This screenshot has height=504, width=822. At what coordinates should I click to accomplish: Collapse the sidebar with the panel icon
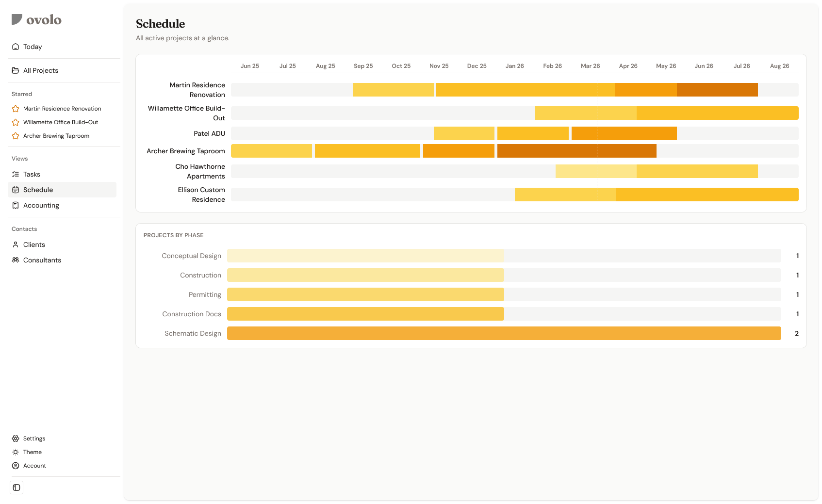(16, 488)
